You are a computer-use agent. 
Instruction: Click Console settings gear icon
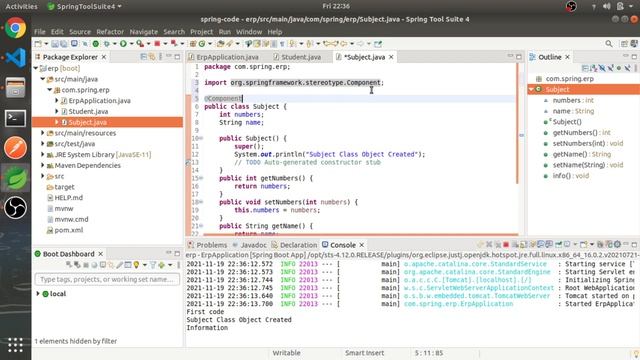tap(617, 244)
